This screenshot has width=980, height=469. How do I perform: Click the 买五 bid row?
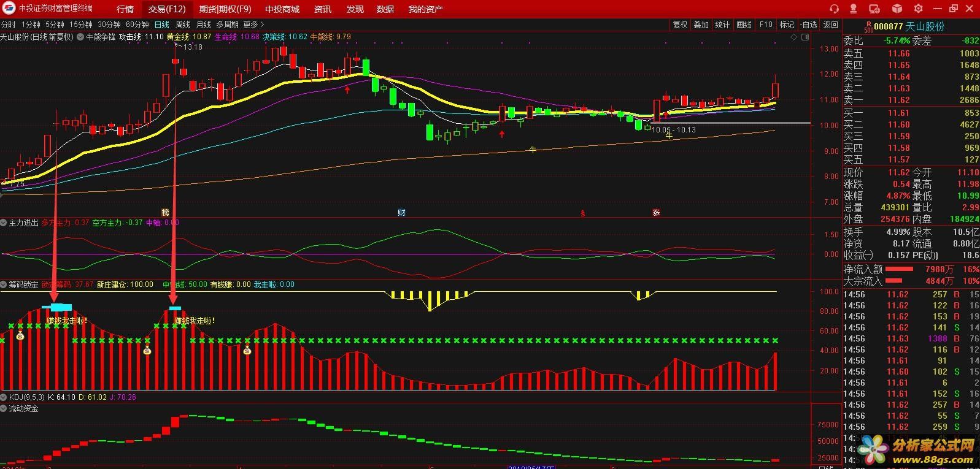911,159
